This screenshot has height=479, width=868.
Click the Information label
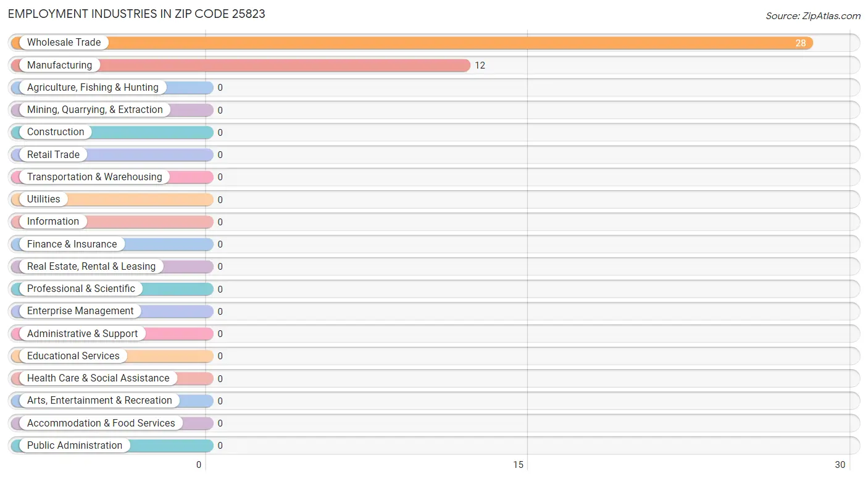(x=53, y=222)
